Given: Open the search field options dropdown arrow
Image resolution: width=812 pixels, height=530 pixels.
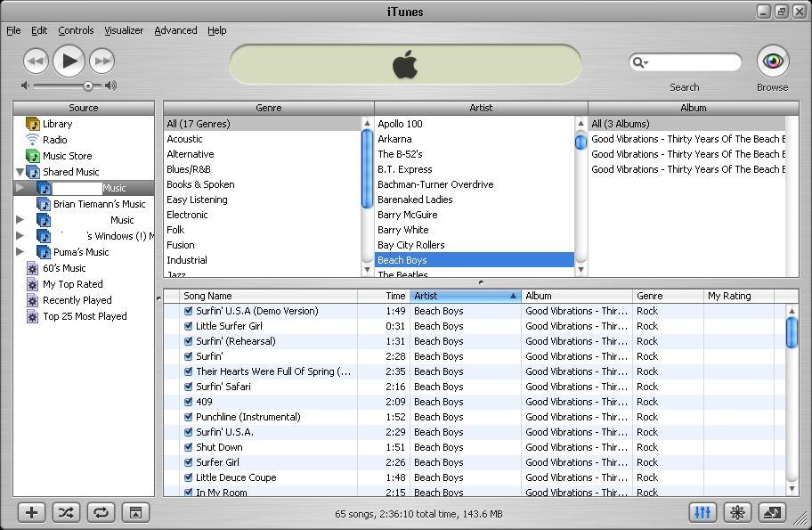Looking at the screenshot, I should tap(646, 63).
